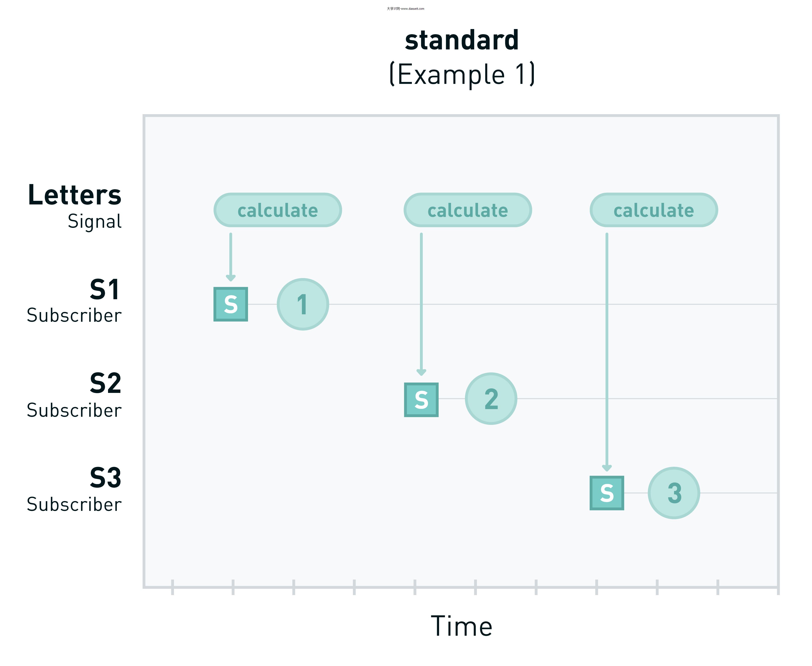Select the S1 Subscriber label
Viewport: 812px width, 666px height.
(75, 301)
